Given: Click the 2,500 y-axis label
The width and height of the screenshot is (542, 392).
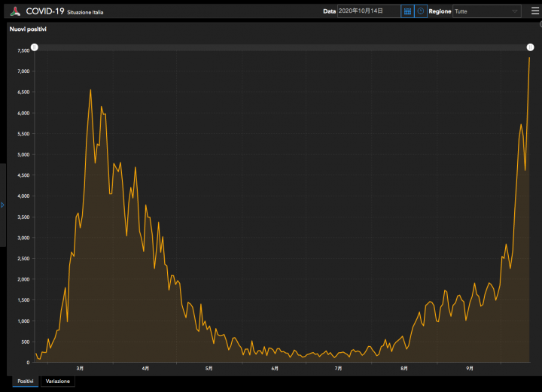Looking at the screenshot, I should click(x=24, y=259).
